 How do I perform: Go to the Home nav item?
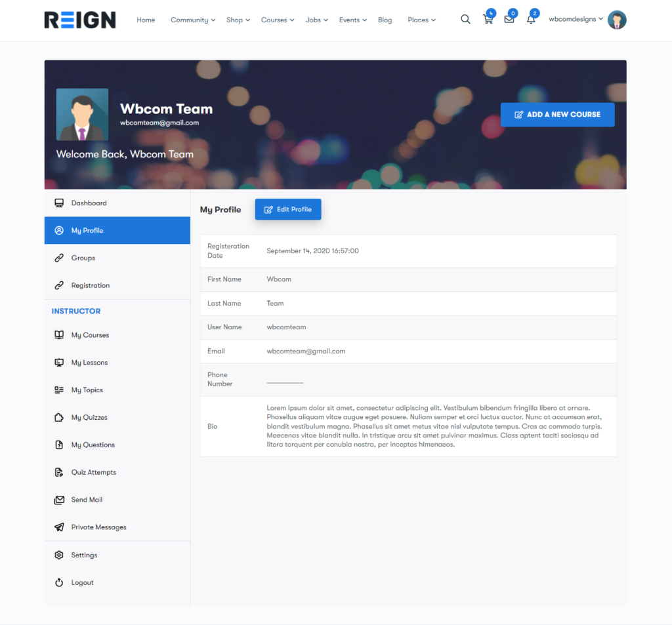click(146, 20)
